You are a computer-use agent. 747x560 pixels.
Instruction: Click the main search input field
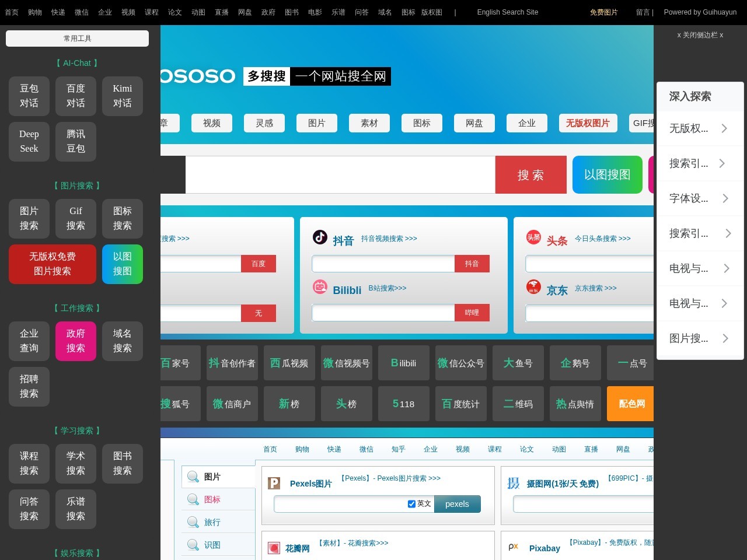(x=340, y=174)
